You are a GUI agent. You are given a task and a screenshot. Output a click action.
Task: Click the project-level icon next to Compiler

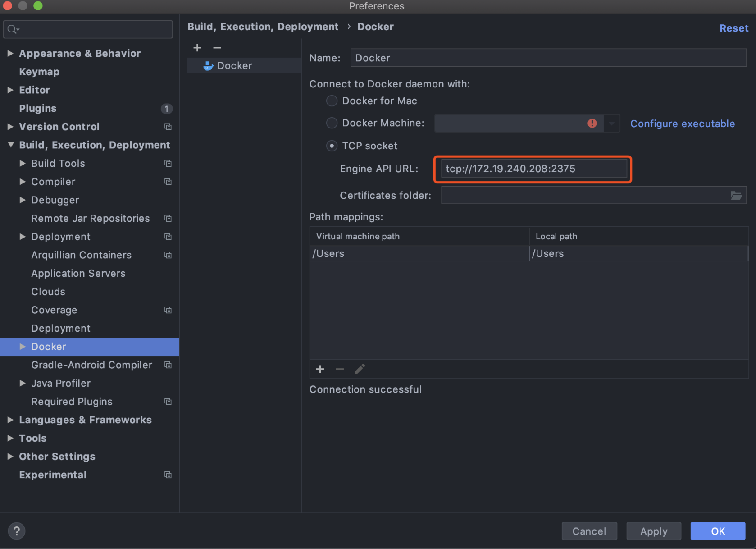tap(168, 182)
